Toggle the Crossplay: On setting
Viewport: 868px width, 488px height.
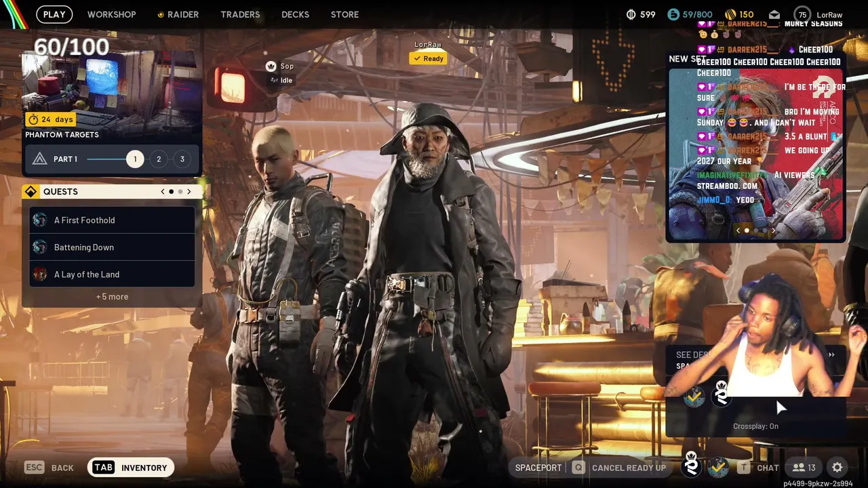[755, 426]
